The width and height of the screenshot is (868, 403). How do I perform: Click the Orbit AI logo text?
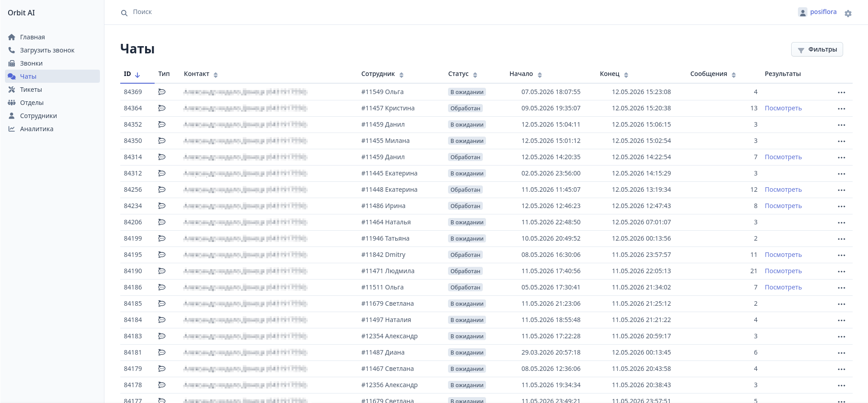tap(21, 13)
